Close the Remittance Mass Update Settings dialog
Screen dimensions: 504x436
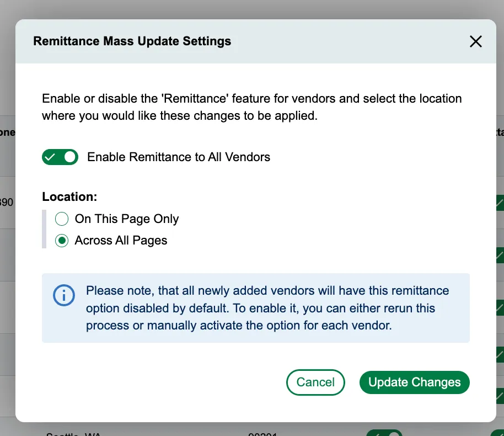click(x=476, y=41)
